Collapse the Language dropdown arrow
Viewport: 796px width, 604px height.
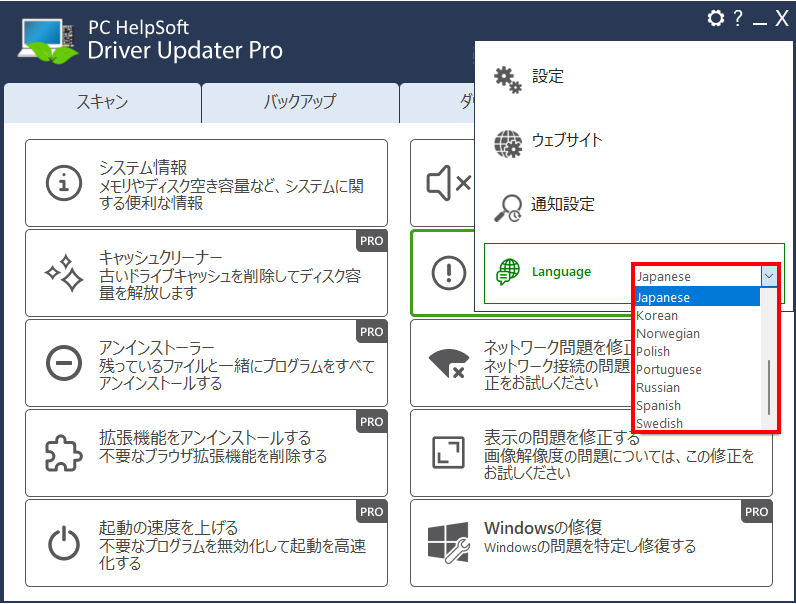pyautogui.click(x=769, y=276)
